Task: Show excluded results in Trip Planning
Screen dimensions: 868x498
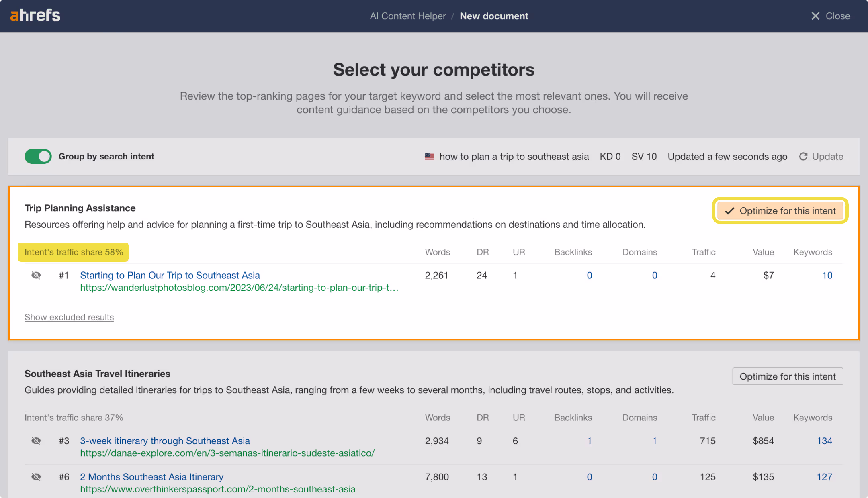Action: (x=69, y=317)
